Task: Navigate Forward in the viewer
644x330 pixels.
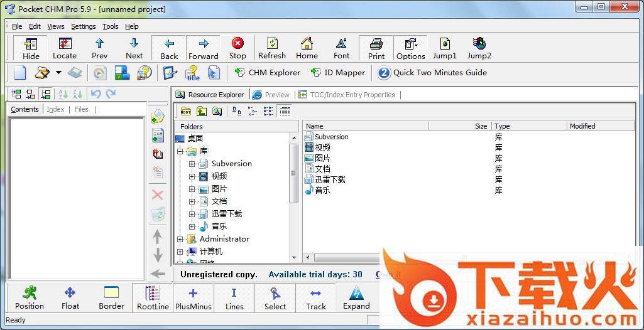Action: [x=204, y=48]
